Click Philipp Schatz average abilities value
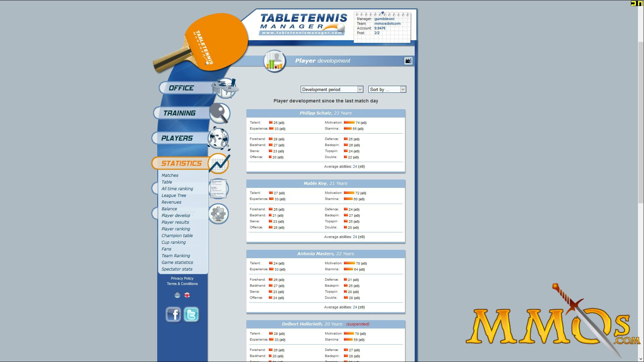Image resolution: width=644 pixels, height=362 pixels. click(x=355, y=166)
